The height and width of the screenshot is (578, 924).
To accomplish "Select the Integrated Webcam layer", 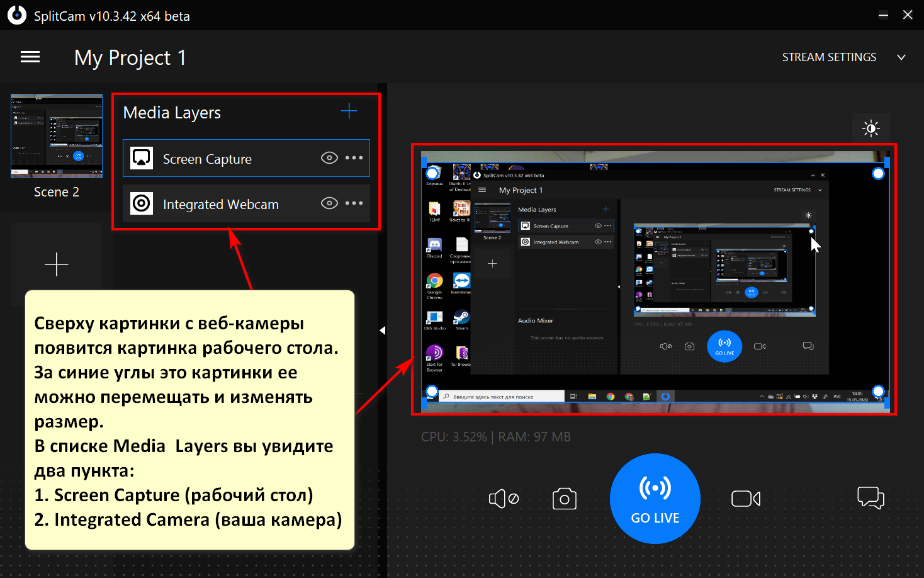I will tap(246, 203).
